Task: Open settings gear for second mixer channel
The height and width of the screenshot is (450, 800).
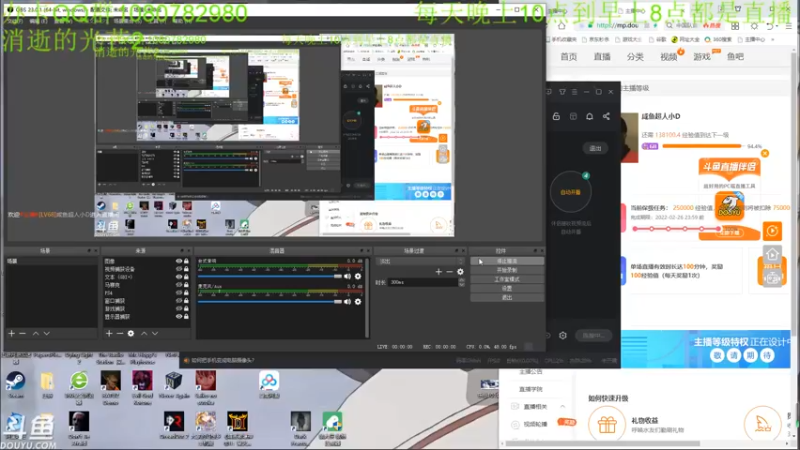Action: tap(358, 302)
